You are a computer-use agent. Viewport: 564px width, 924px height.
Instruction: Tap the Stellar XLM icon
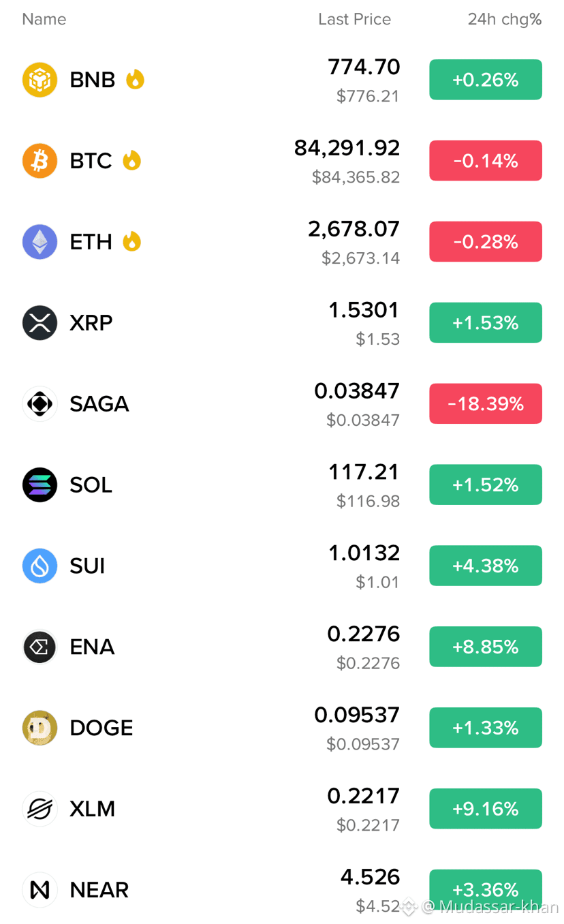click(x=40, y=809)
